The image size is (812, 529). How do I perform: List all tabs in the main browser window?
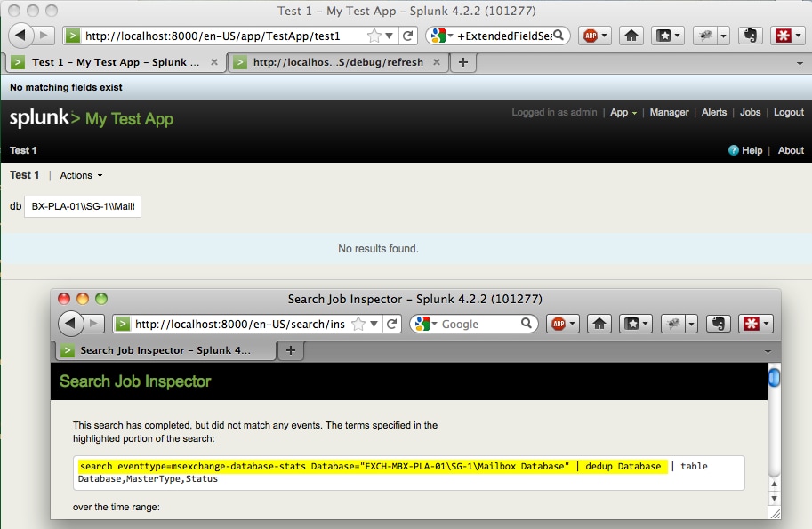pos(800,63)
